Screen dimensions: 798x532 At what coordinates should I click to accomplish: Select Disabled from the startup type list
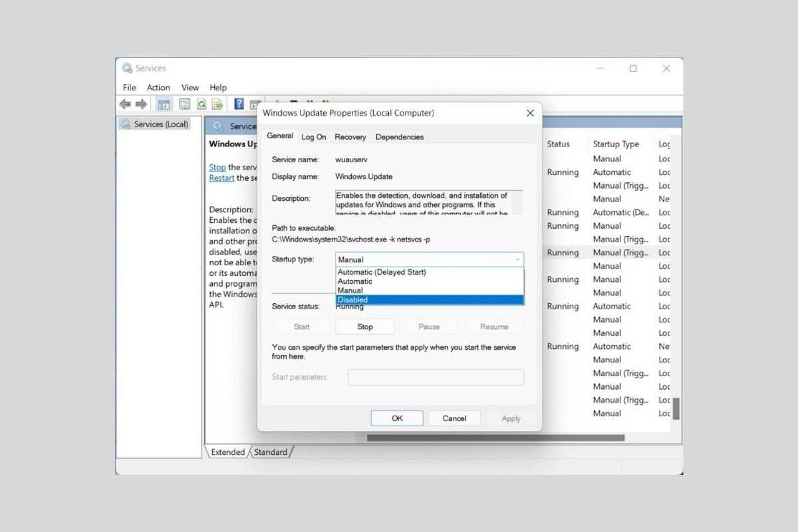click(430, 300)
